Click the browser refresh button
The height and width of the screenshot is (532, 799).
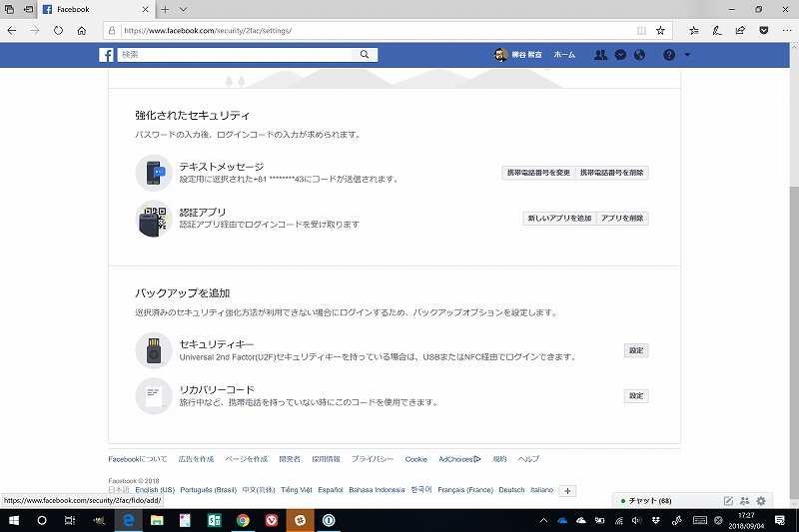tap(58, 31)
